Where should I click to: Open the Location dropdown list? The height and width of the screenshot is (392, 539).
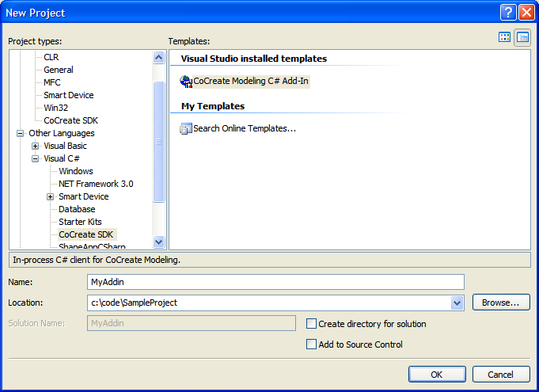[457, 303]
